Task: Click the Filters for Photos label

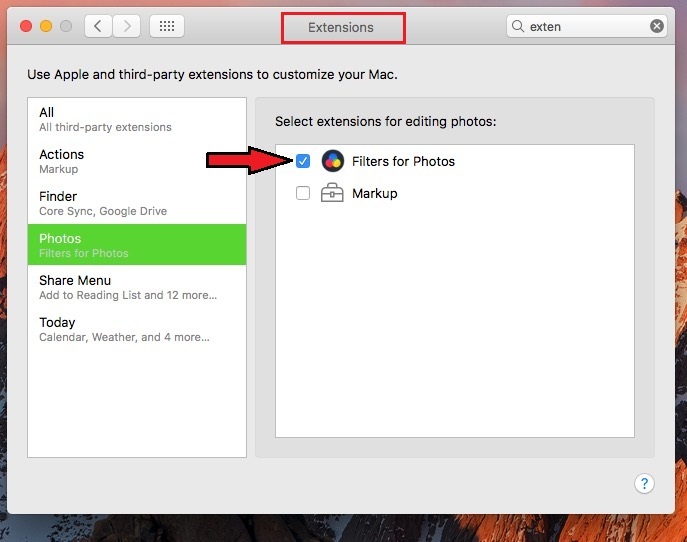Action: (x=403, y=161)
